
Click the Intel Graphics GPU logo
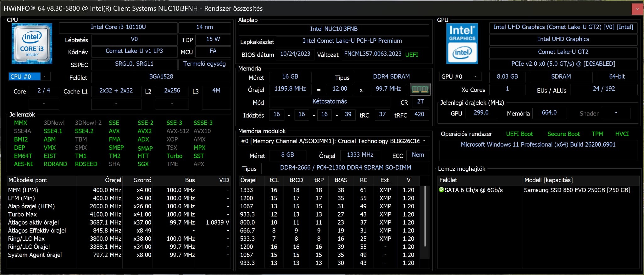462,43
